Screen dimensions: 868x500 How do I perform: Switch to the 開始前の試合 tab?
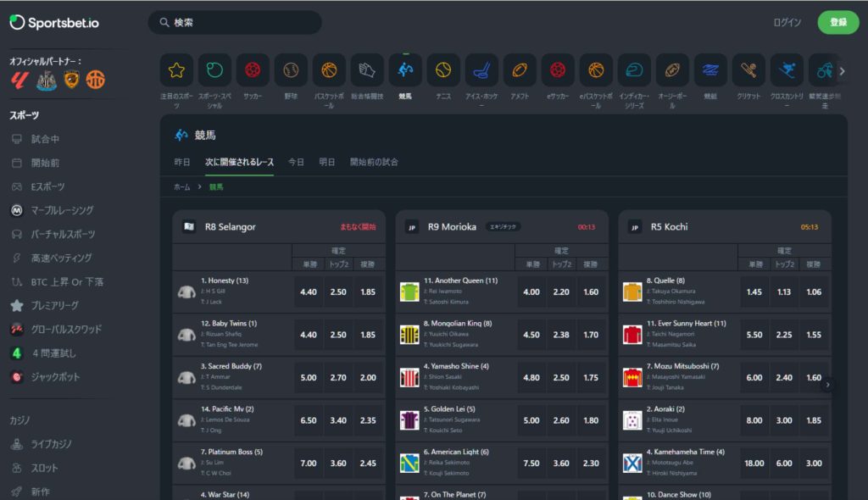point(374,162)
